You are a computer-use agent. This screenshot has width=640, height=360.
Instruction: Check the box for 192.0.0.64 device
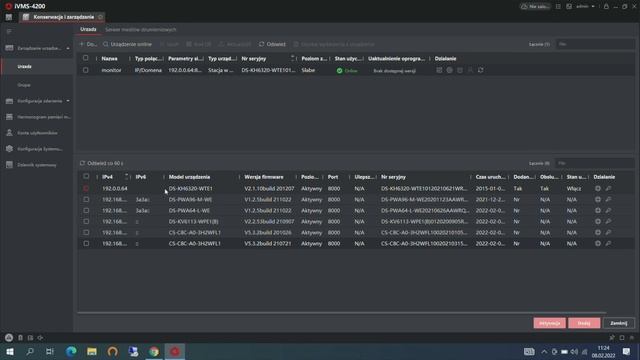tap(86, 189)
